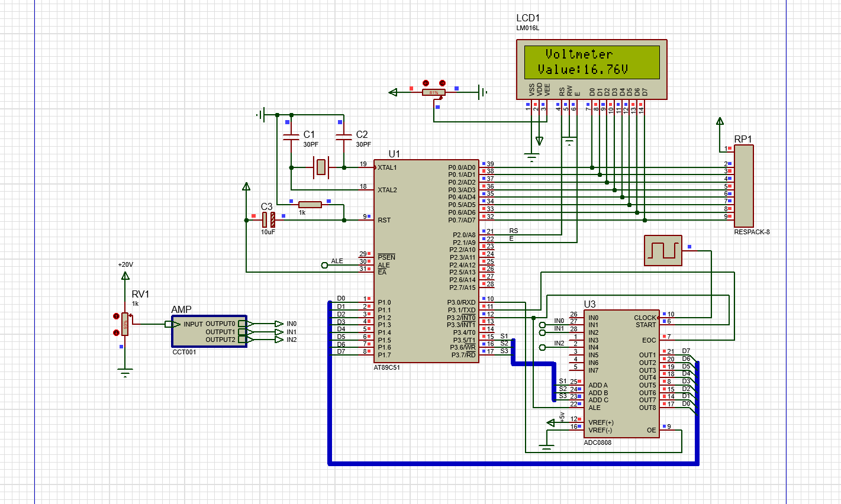Select the AT89C51 microcontroller U1 body
This screenshot has width=841, height=504.
pyautogui.click(x=426, y=261)
